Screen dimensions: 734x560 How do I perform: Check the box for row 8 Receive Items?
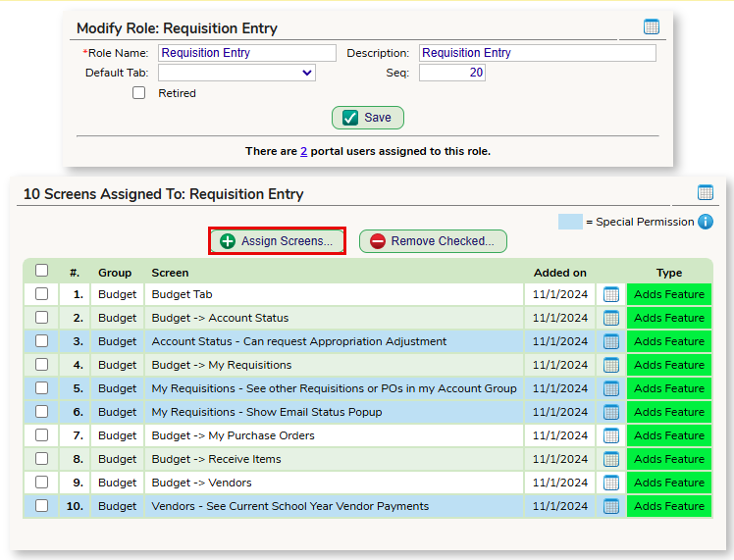41,458
